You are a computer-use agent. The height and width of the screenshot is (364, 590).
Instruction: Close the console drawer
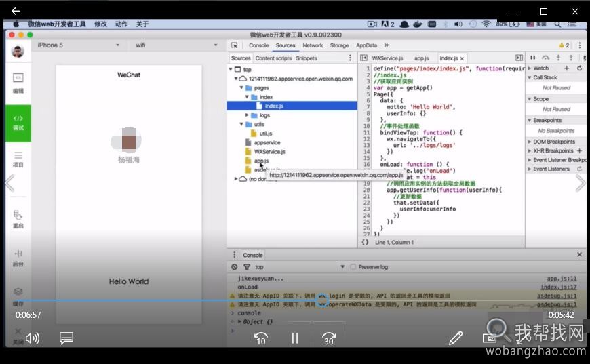click(x=579, y=255)
